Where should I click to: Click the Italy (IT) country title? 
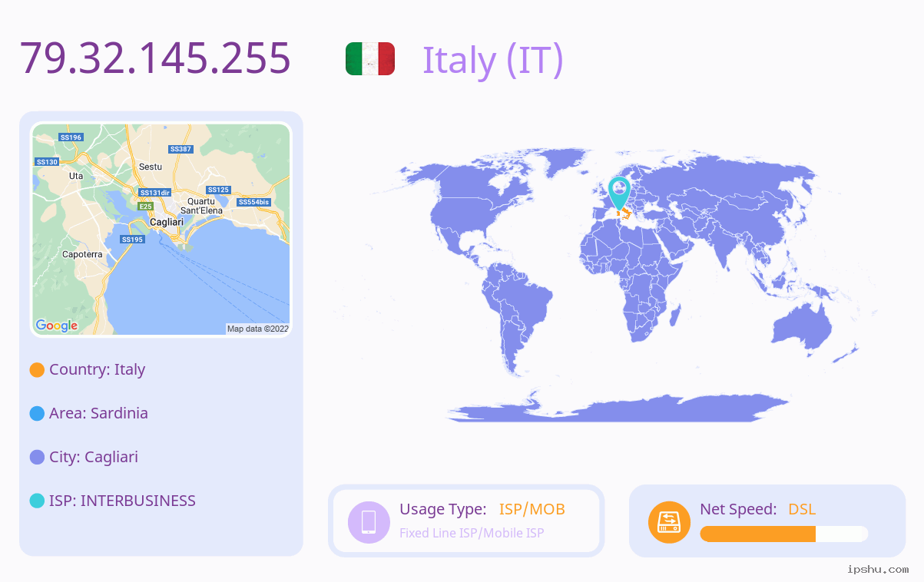pos(493,59)
